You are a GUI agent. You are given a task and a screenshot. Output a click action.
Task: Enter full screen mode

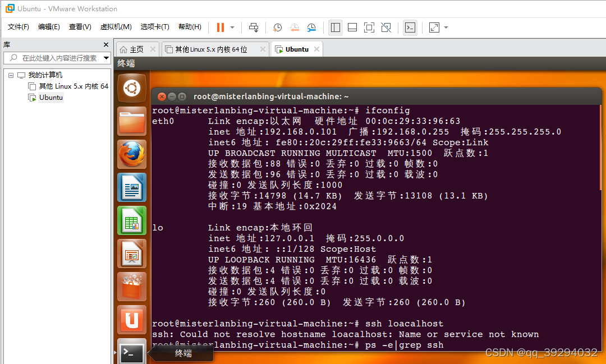(369, 27)
